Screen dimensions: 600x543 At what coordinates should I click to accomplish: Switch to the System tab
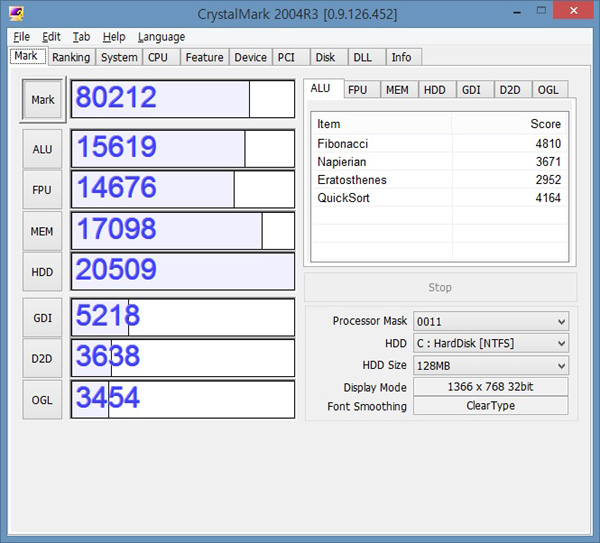119,57
